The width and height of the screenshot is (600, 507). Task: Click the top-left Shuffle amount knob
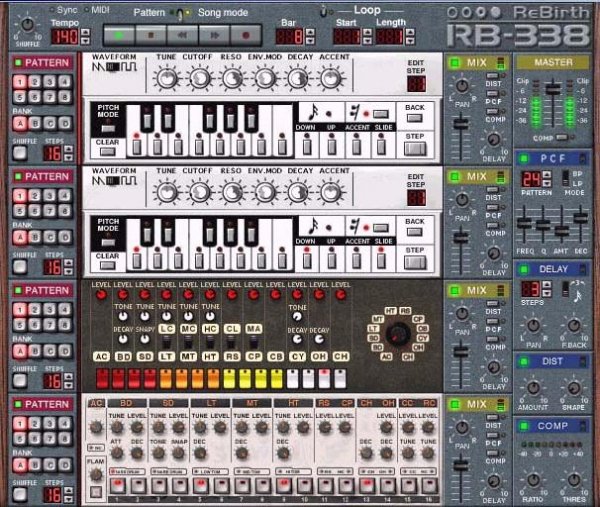point(27,25)
